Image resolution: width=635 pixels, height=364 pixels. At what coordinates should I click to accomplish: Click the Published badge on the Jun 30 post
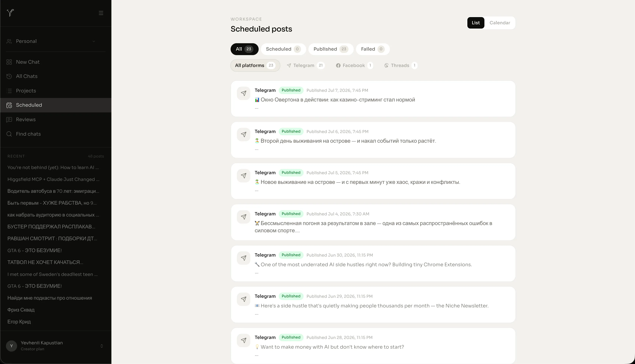click(291, 255)
